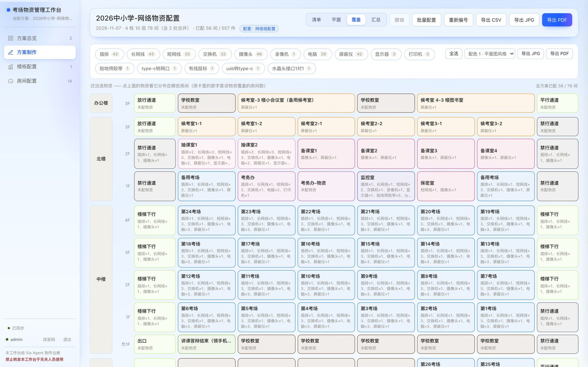
Task: Toggle the 屏蔽仪 material chip
Action: [351, 54]
